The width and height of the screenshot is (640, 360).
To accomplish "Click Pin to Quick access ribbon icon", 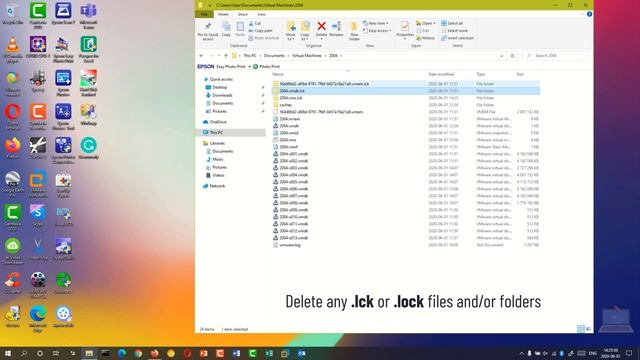I will (208, 31).
